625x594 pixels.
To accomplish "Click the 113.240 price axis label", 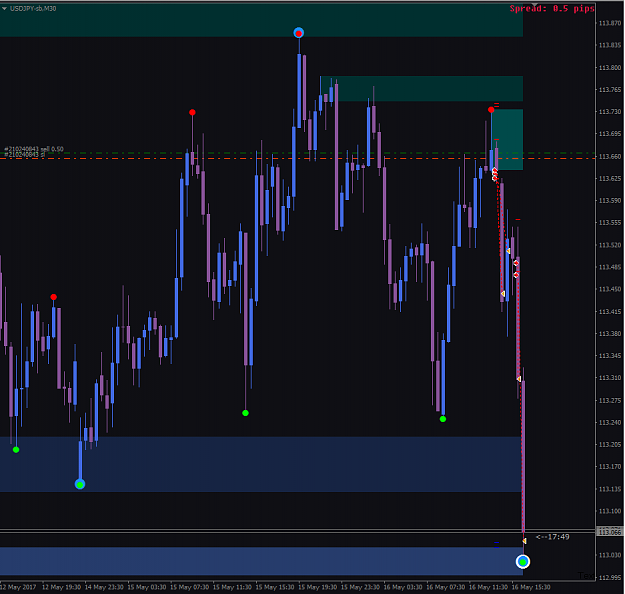I will coord(610,423).
